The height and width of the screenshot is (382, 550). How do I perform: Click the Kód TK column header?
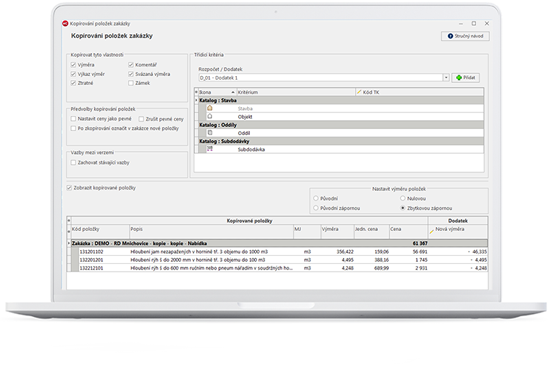pyautogui.click(x=420, y=92)
